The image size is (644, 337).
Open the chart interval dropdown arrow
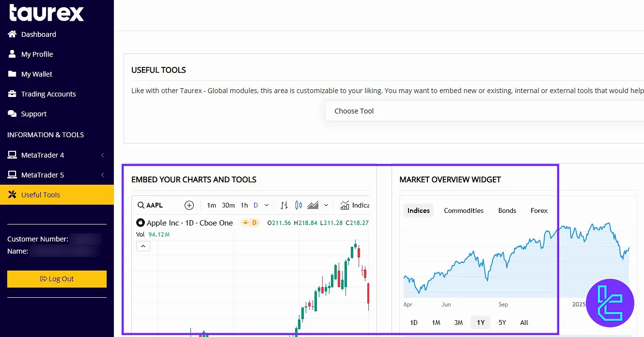tap(267, 206)
